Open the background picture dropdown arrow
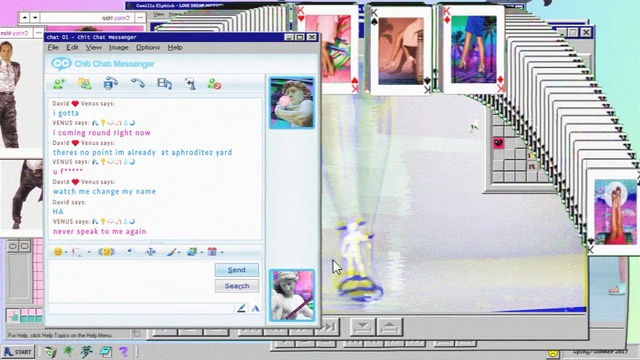This screenshot has height=360, width=640. pyautogui.click(x=202, y=252)
